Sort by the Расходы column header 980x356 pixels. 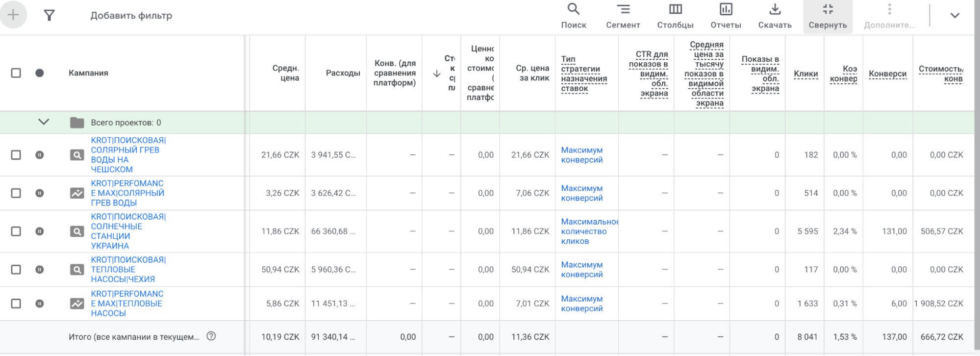343,73
